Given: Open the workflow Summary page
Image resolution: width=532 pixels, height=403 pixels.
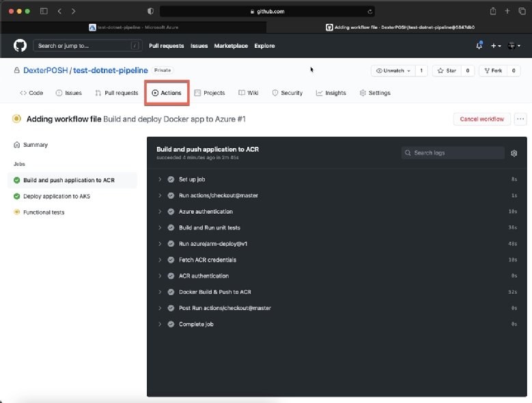Looking at the screenshot, I should pos(31,145).
